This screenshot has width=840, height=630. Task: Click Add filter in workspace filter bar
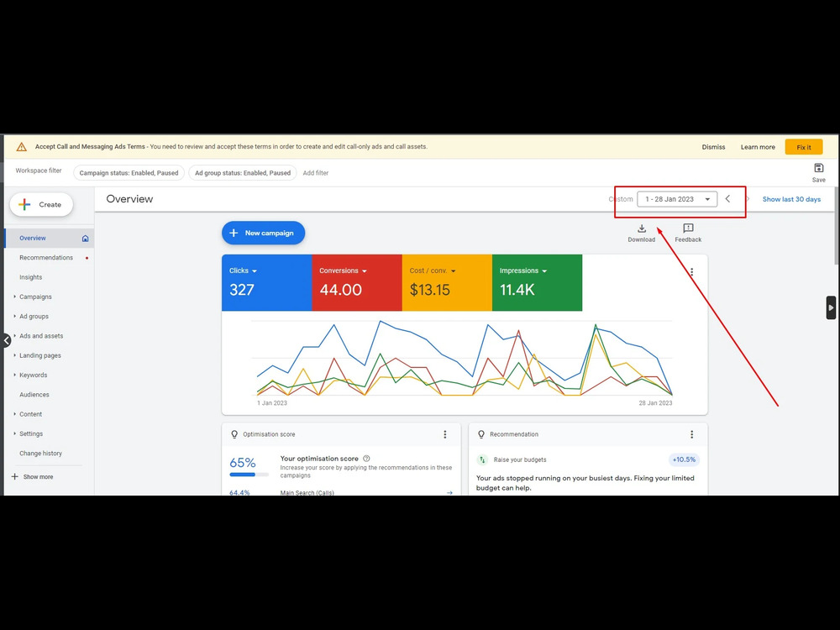[316, 173]
